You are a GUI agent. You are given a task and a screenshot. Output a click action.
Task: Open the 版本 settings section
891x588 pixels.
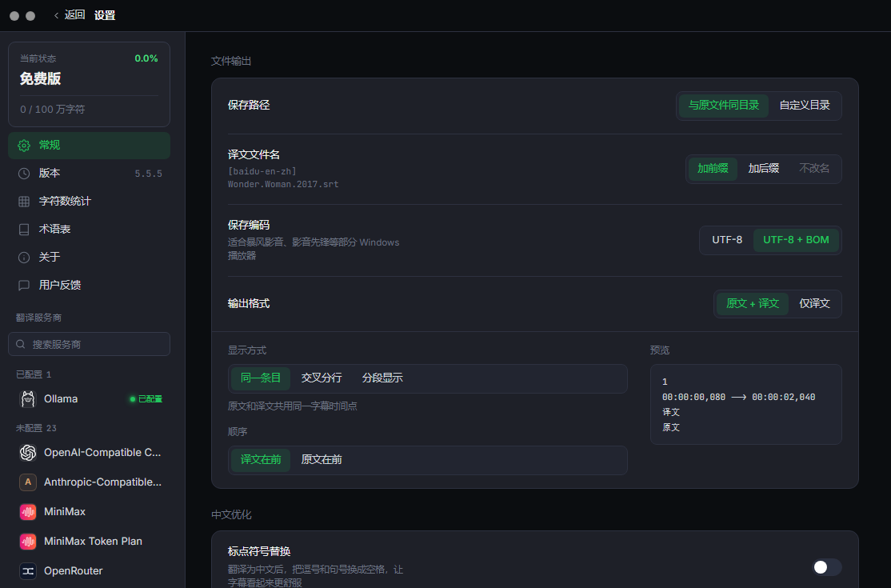pyautogui.click(x=90, y=174)
